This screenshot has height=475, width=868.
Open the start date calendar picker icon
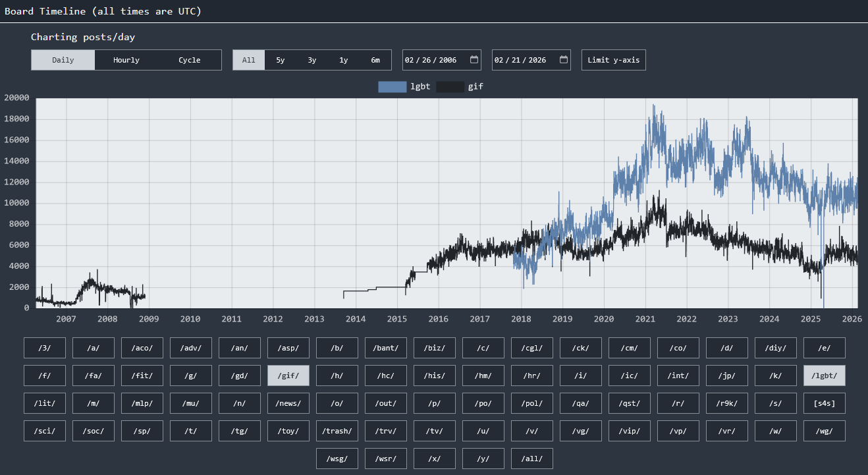point(474,60)
